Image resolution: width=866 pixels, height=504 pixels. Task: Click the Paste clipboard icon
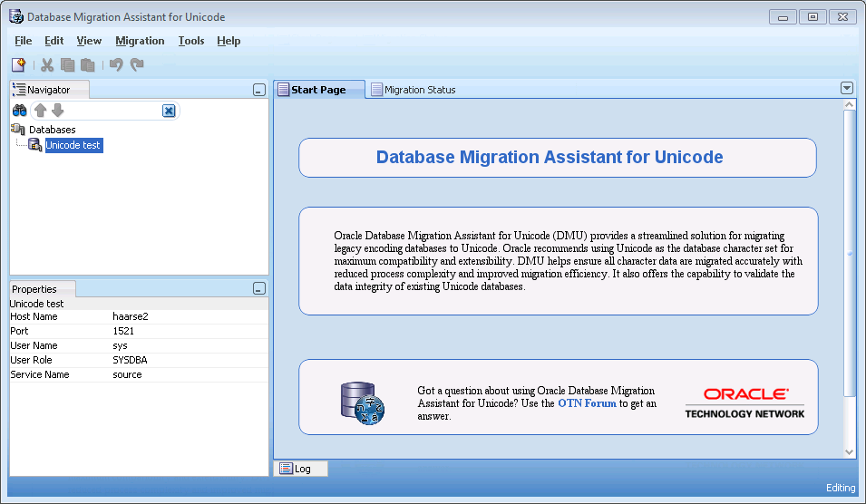(87, 64)
